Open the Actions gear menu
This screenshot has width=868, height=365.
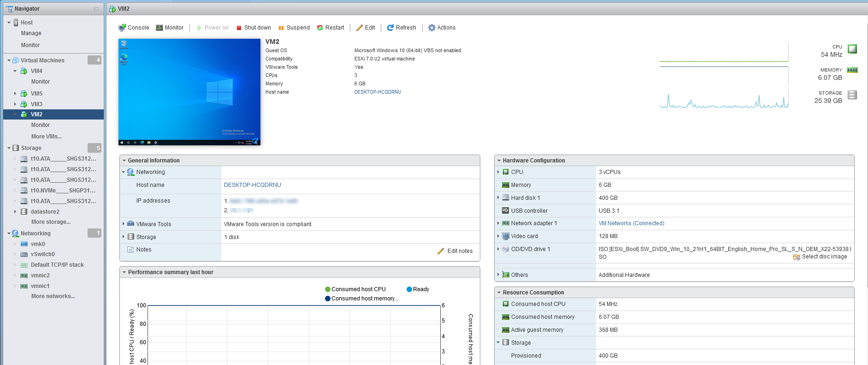pos(442,28)
